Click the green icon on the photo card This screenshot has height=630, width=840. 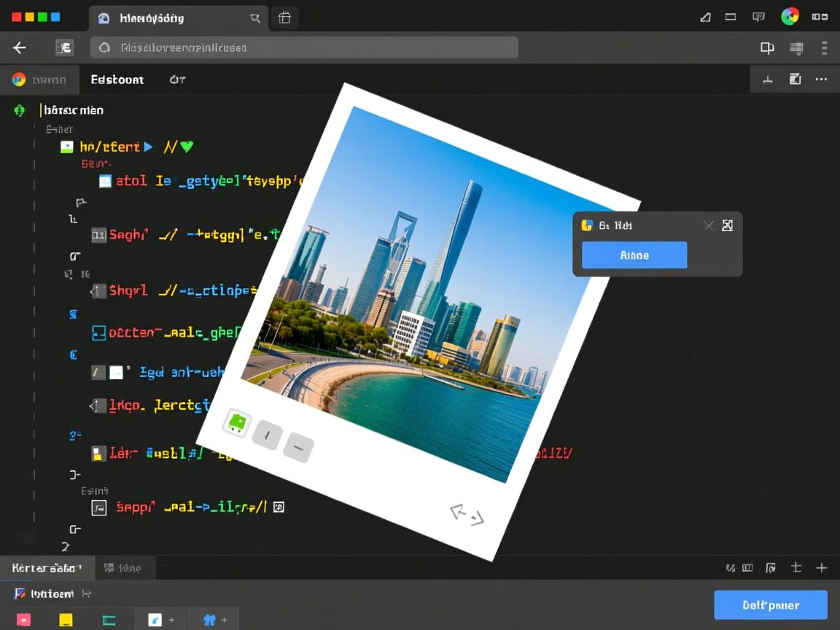click(236, 422)
